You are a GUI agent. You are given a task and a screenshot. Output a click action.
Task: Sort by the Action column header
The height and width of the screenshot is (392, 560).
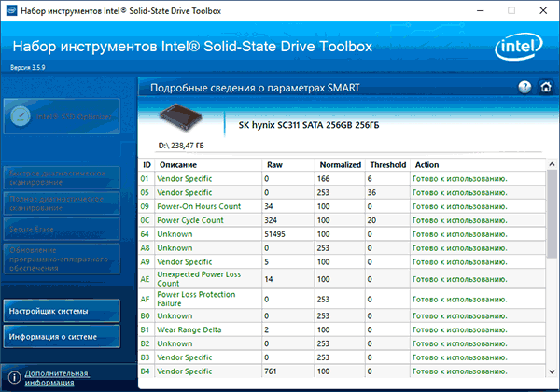(478, 165)
